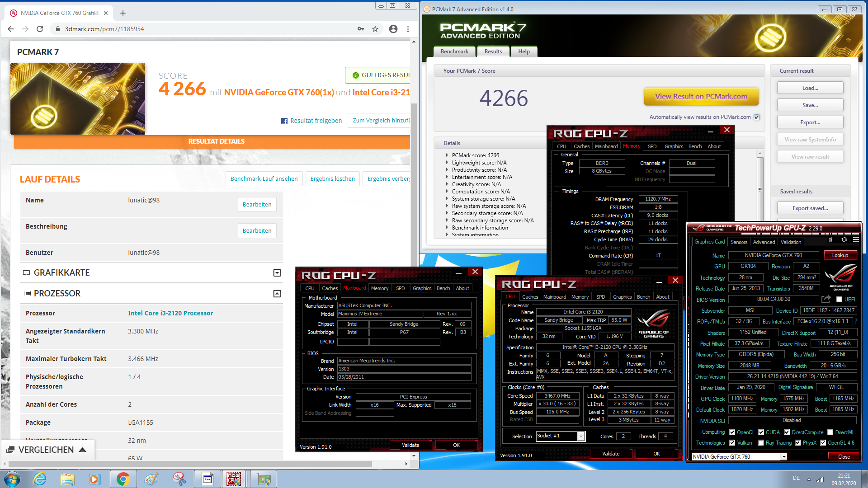This screenshot has width=868, height=488.
Task: Click Validate in the CPU tab CPU-Z window
Action: point(611,454)
